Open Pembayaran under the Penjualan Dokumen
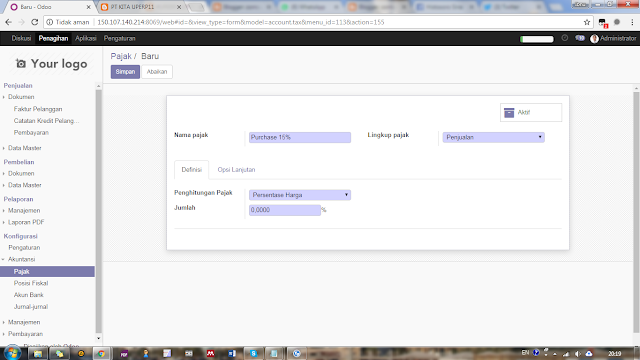 pyautogui.click(x=31, y=133)
